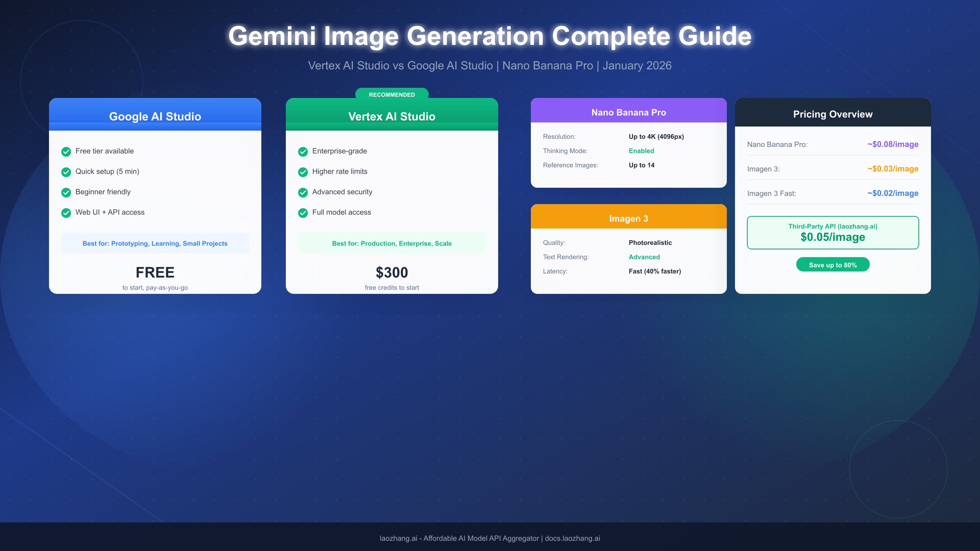Image resolution: width=980 pixels, height=551 pixels.
Task: Click the checkmark beside "Free tier available"
Action: [x=67, y=151]
